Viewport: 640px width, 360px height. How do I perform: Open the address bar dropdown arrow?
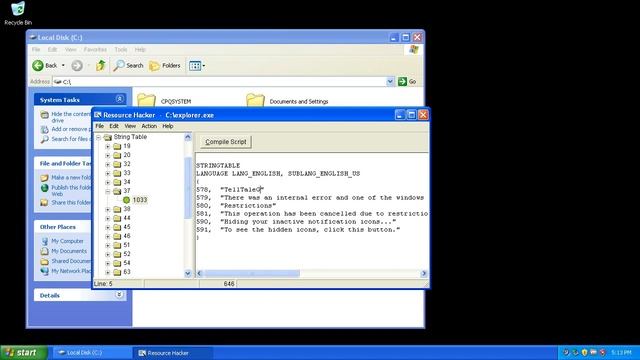390,82
